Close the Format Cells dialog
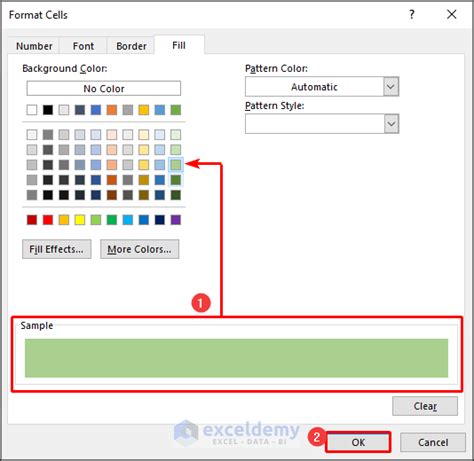 click(452, 14)
